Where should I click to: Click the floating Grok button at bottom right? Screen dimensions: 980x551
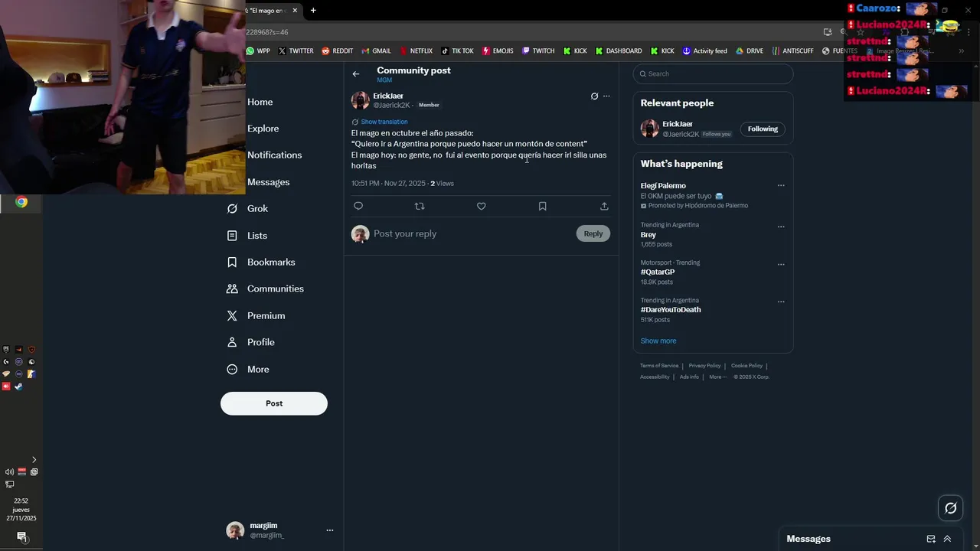951,507
